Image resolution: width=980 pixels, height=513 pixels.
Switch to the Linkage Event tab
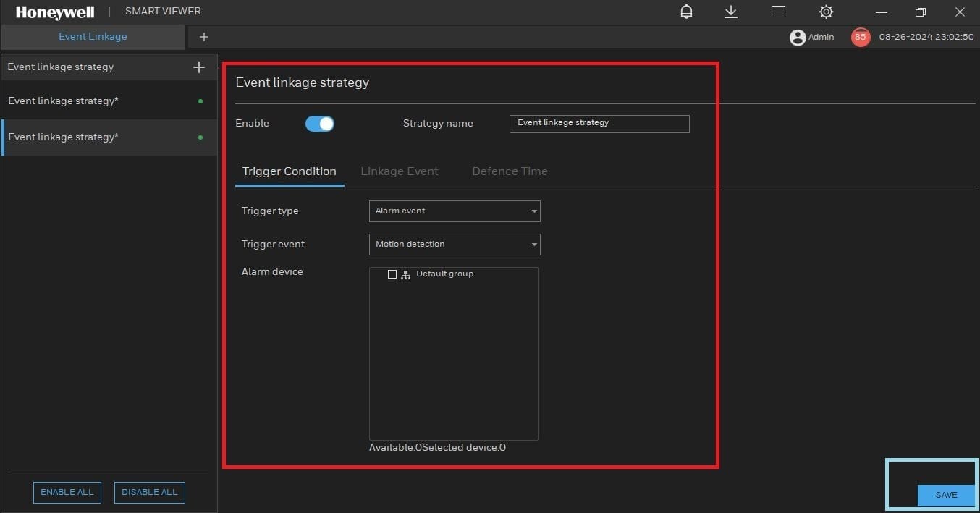tap(400, 171)
